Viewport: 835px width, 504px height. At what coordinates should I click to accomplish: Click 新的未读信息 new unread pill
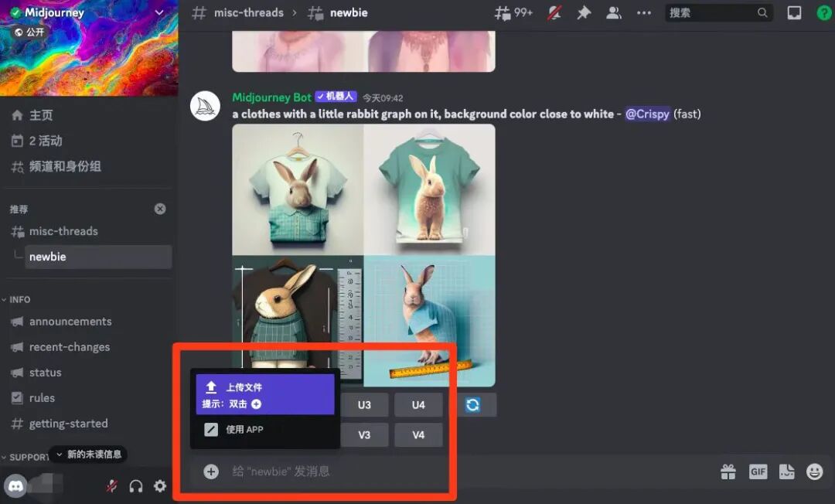click(88, 454)
